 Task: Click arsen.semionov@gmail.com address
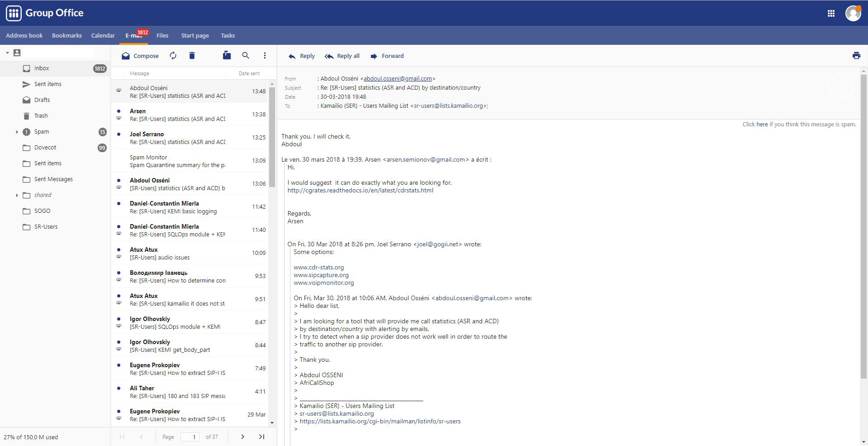426,160
